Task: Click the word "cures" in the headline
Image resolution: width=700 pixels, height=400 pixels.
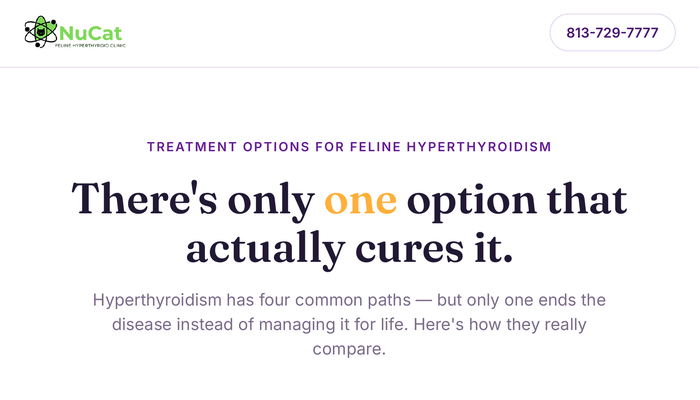Action: coord(409,250)
